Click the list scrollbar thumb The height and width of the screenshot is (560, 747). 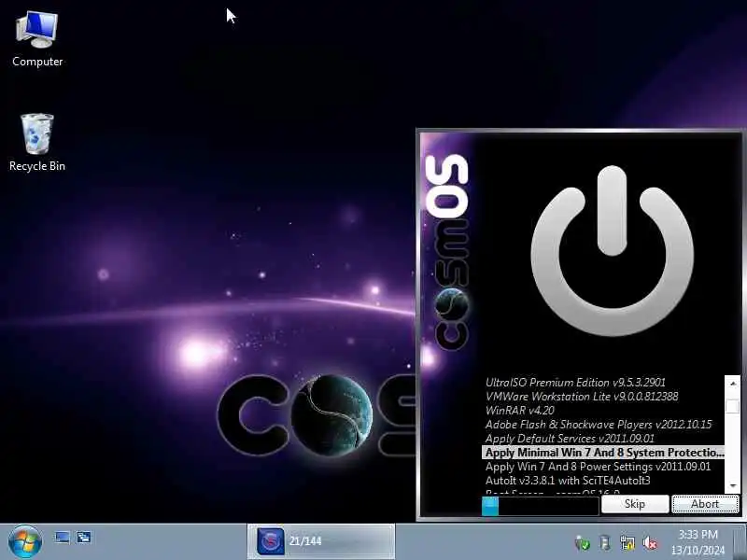click(733, 406)
